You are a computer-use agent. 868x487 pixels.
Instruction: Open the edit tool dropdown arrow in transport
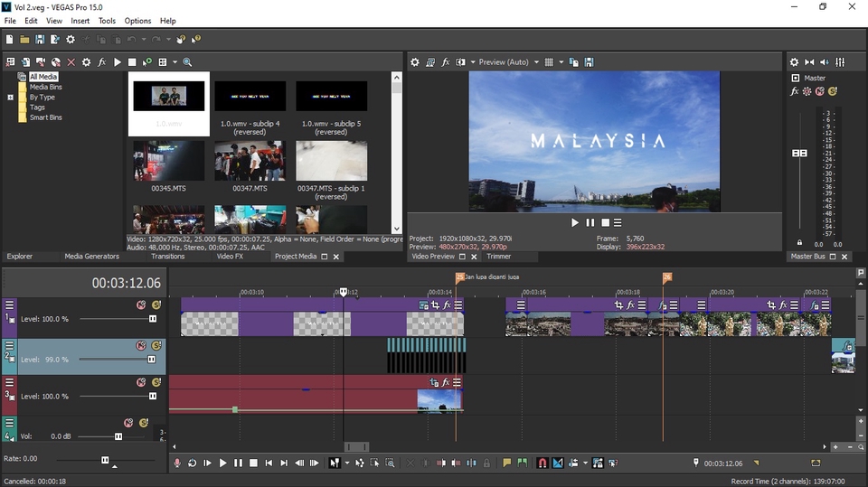tap(347, 464)
